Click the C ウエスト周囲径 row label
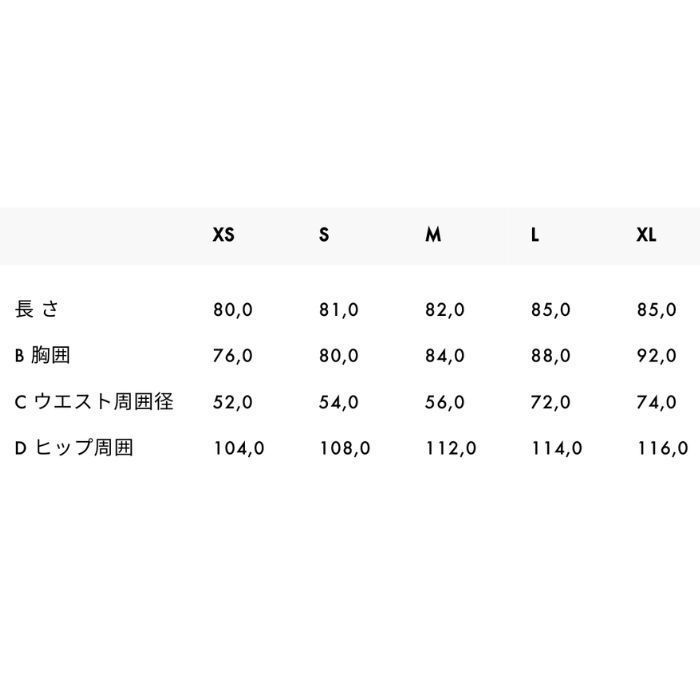700x700 pixels. (94, 401)
